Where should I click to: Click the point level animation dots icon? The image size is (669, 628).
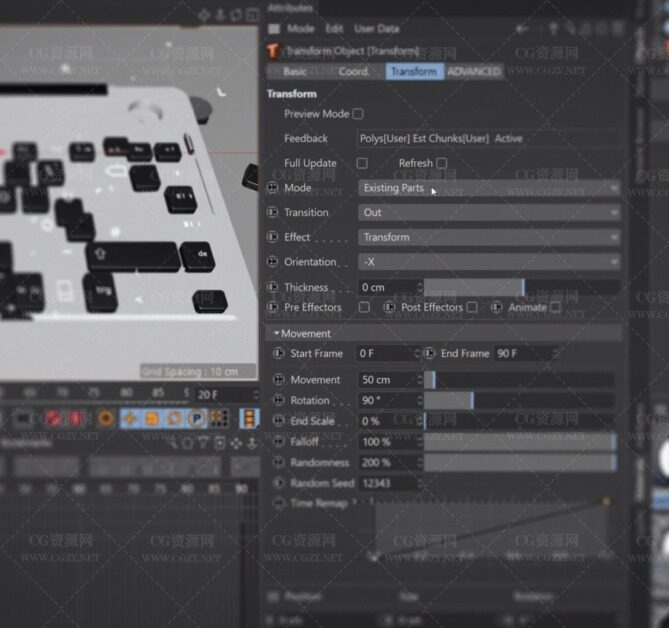220,418
